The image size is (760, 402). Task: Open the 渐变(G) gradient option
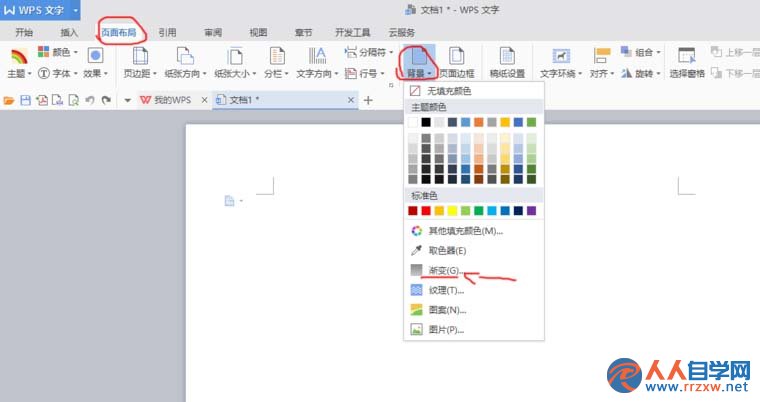coord(474,270)
